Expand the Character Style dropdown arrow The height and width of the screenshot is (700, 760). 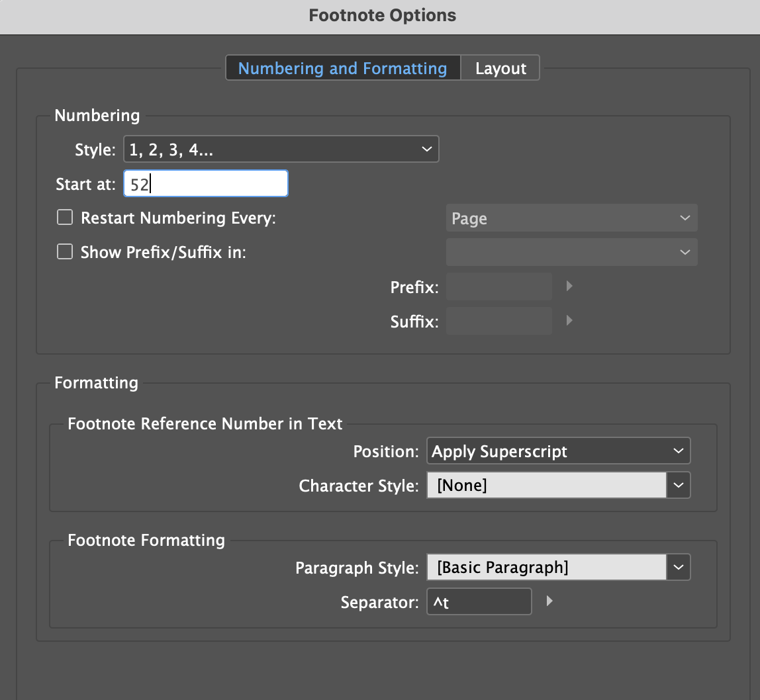(679, 485)
